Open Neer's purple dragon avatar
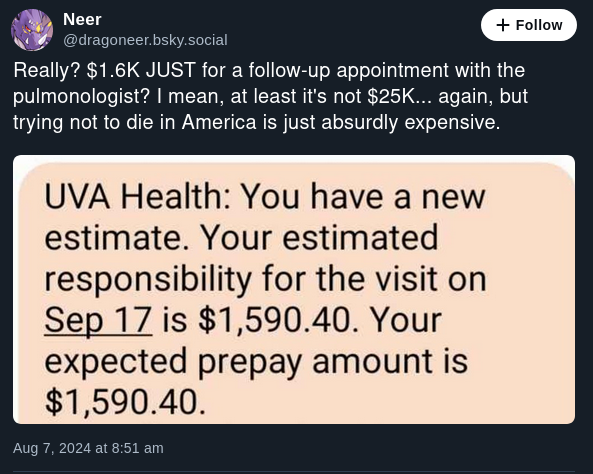Image resolution: width=593 pixels, height=474 pixels. (x=32, y=30)
